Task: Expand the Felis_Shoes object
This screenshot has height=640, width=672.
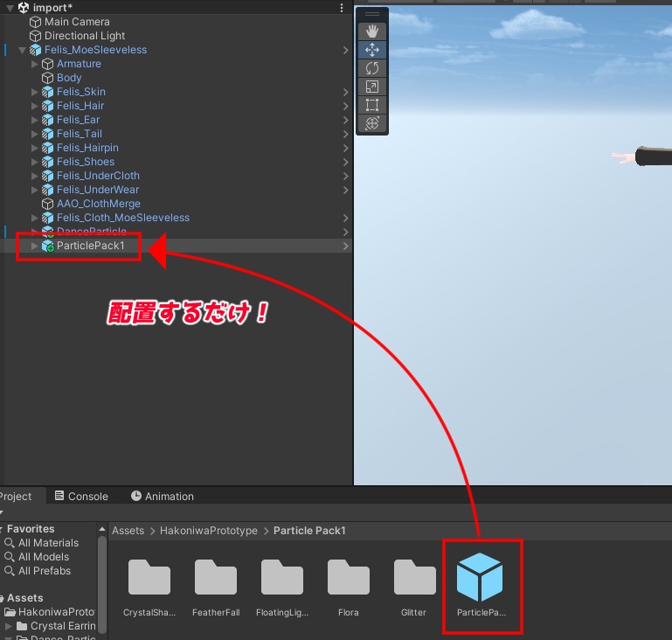Action: coord(35,162)
